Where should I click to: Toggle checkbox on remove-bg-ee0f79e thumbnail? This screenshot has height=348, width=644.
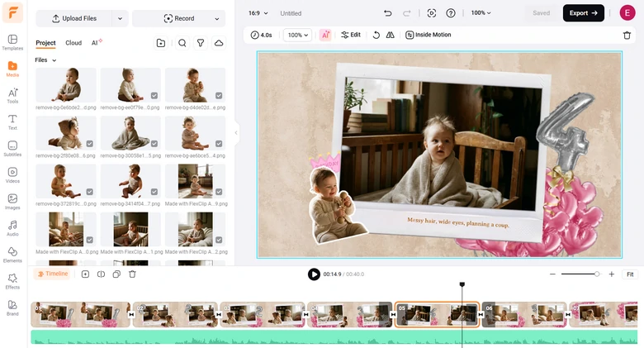[154, 95]
